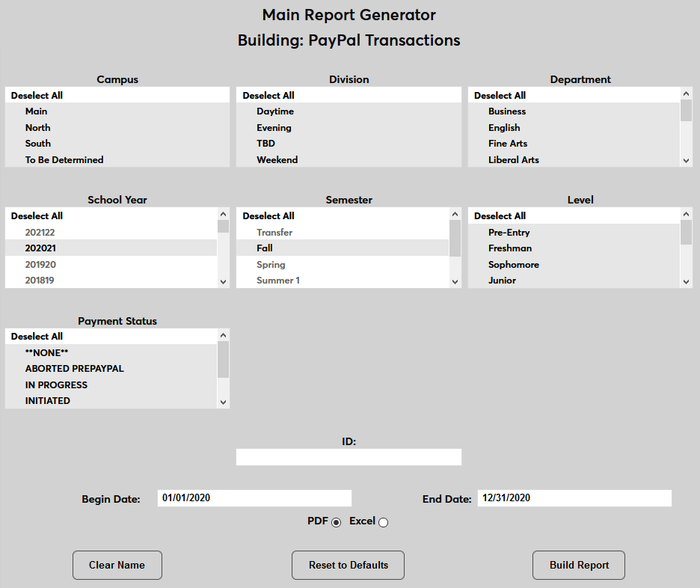Image resolution: width=700 pixels, height=588 pixels.
Task: Select the PDF radio button
Action: tap(336, 522)
